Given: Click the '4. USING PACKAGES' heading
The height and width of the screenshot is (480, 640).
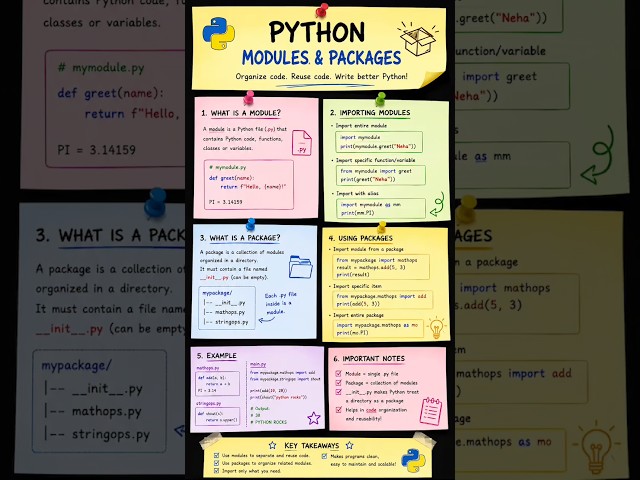Looking at the screenshot, I should coord(361,238).
